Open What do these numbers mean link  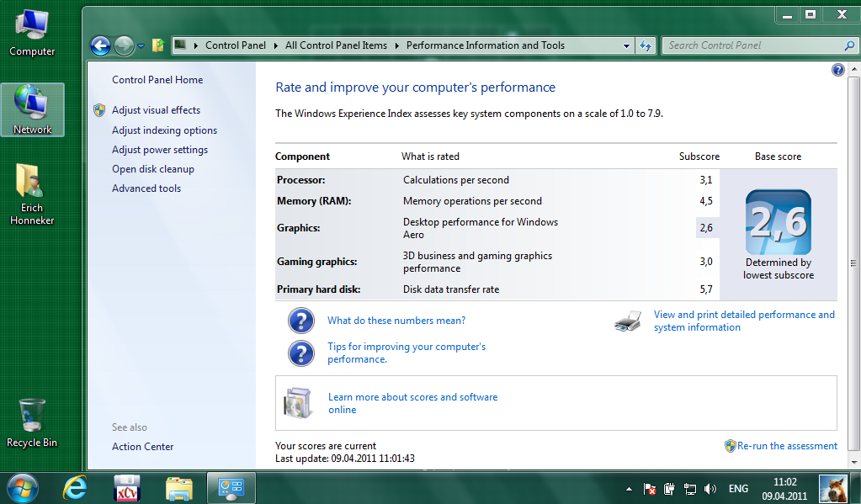coord(396,321)
